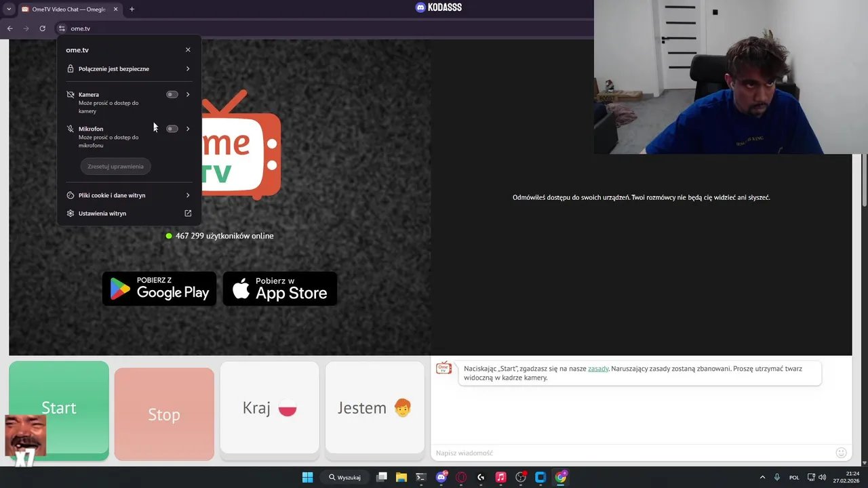
Task: Open OBS Studio from taskbar
Action: click(521, 477)
